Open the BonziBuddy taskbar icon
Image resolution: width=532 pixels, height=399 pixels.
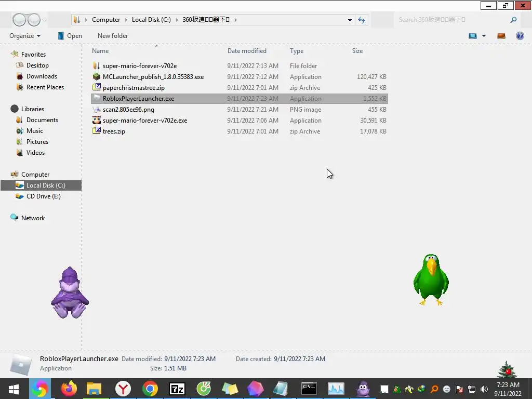pyautogui.click(x=363, y=389)
